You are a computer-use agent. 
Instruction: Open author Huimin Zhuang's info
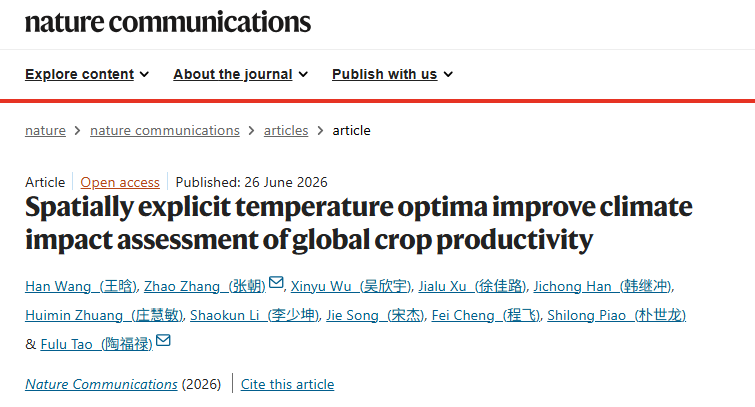click(104, 315)
